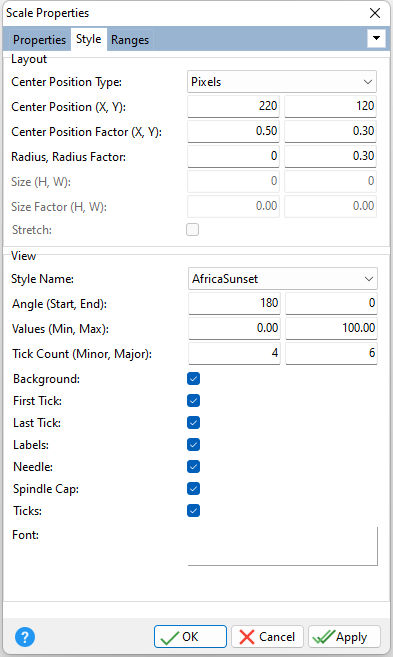The width and height of the screenshot is (393, 657).
Task: Select the Style tab
Action: [x=88, y=39]
